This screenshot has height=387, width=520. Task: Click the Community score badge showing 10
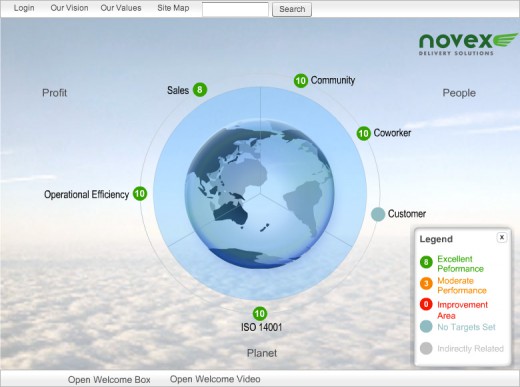[301, 81]
